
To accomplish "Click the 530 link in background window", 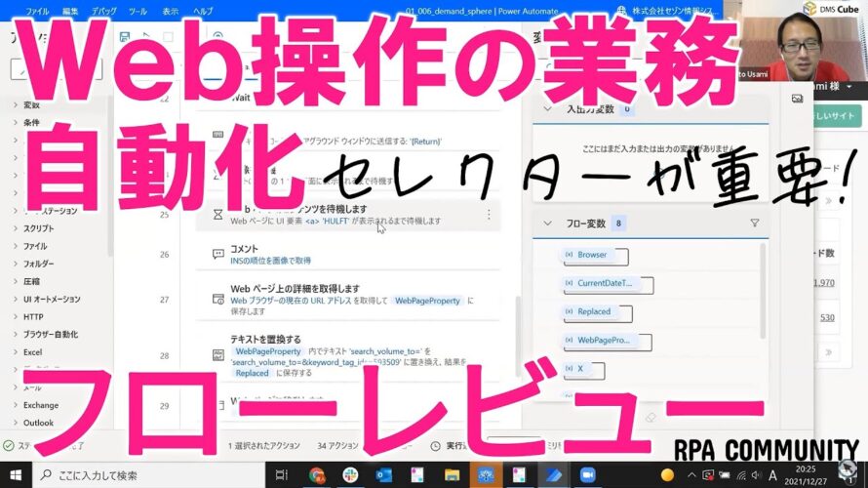I will [x=827, y=317].
